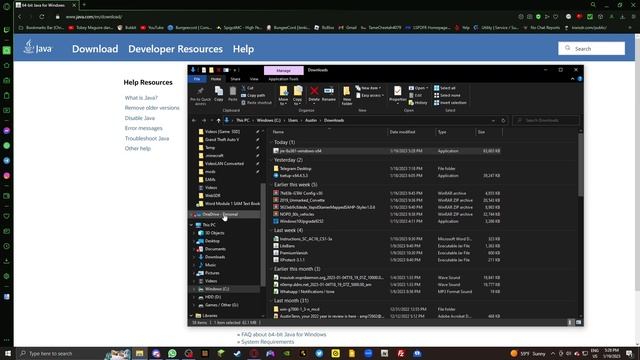Image resolution: width=640 pixels, height=360 pixels.
Task: Click the New folder icon
Action: point(347,91)
